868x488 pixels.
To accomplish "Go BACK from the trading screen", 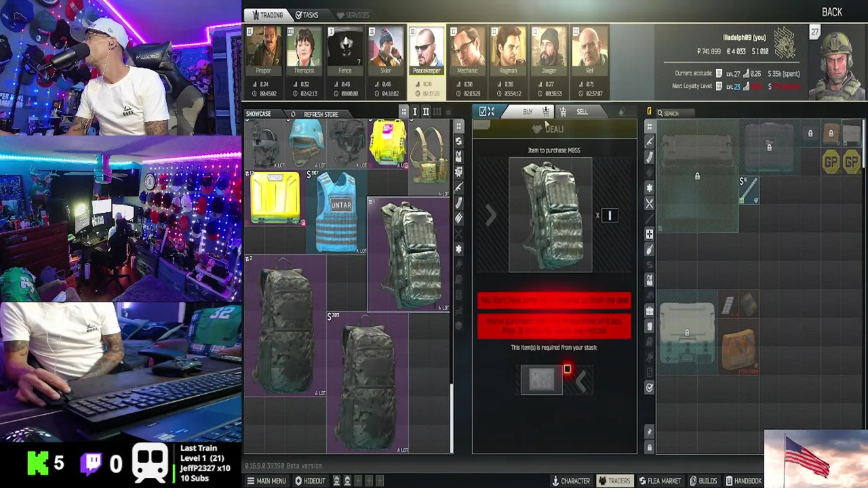I will (832, 12).
